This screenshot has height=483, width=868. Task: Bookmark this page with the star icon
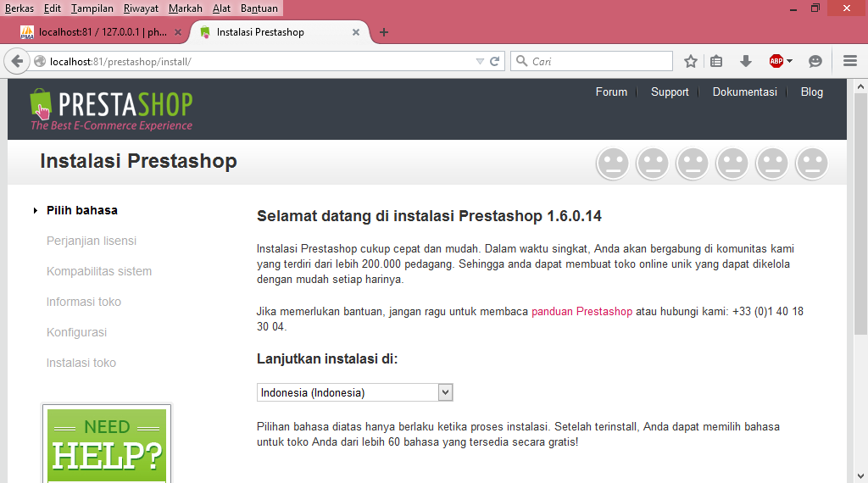[690, 61]
